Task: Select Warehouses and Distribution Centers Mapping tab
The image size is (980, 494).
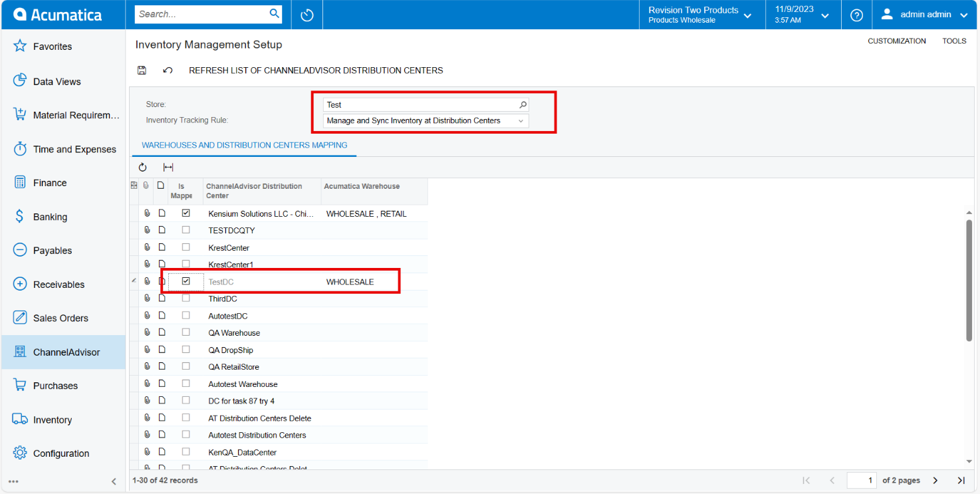Action: click(245, 145)
